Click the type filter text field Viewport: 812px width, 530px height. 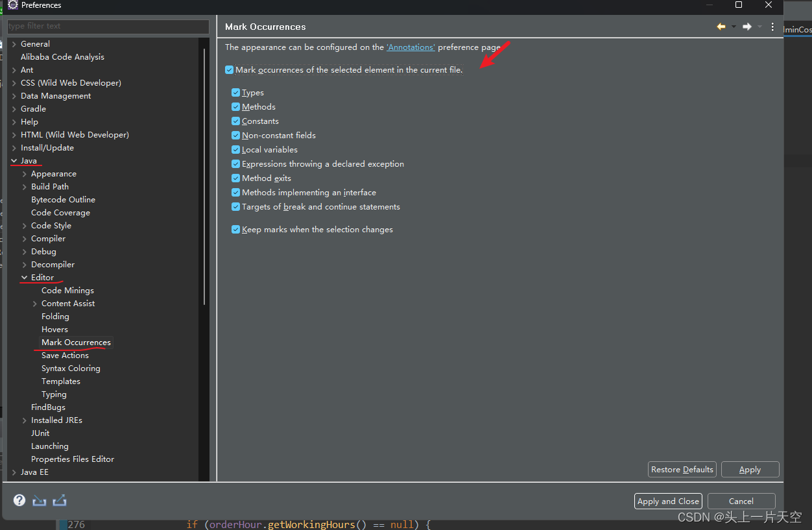(108, 26)
